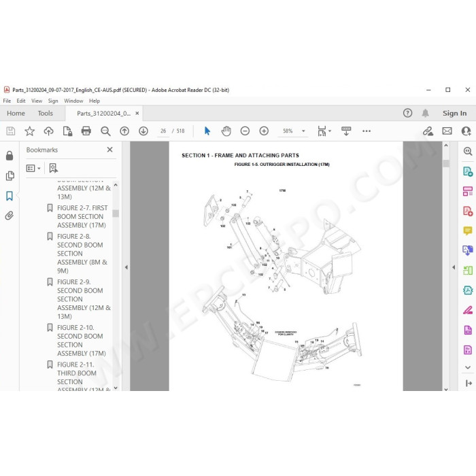Open bookmark FIGURE 2-7 FIRST BOOM SECTION
Screen dimensions: 476x476
coord(82,216)
